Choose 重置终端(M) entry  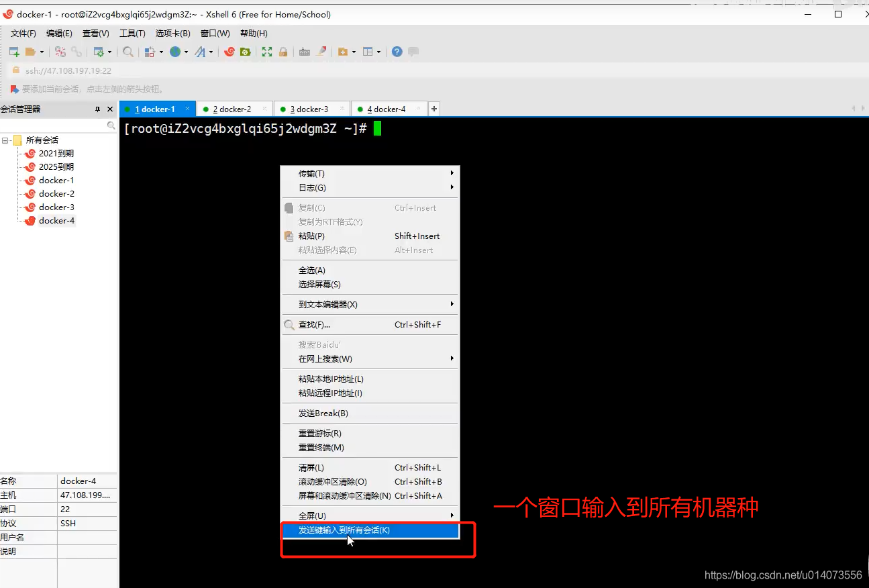[370, 448]
